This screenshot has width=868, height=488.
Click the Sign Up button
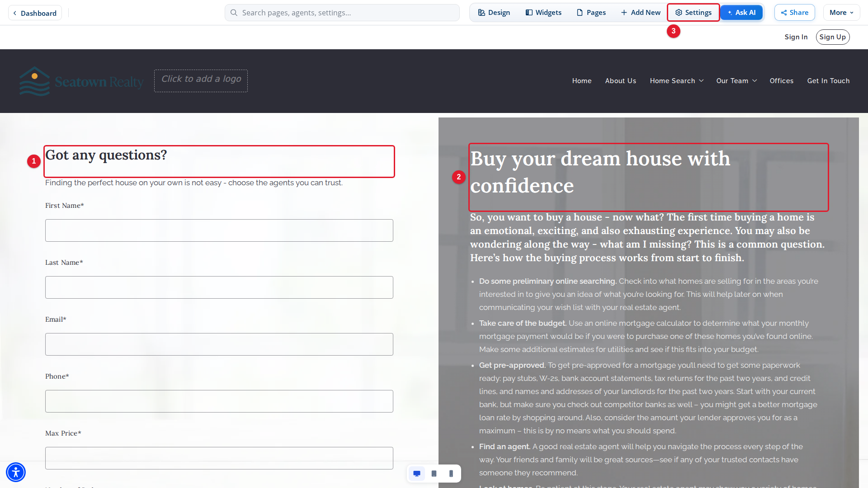point(833,37)
